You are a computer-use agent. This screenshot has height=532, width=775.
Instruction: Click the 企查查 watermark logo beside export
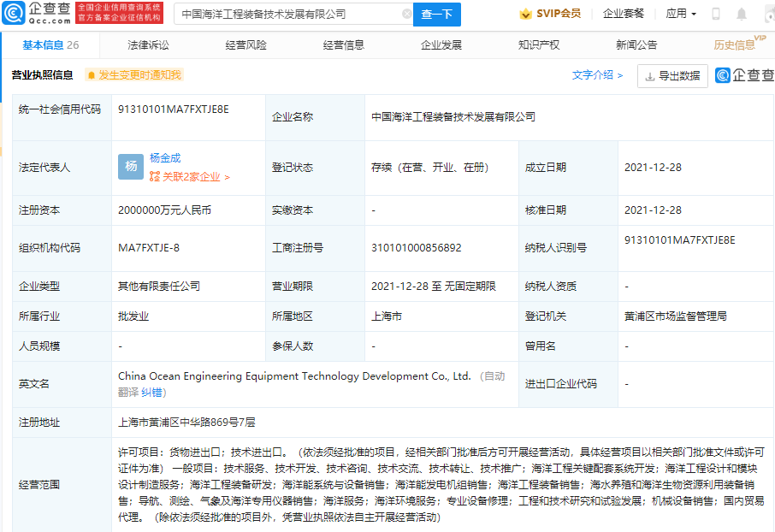click(x=743, y=76)
